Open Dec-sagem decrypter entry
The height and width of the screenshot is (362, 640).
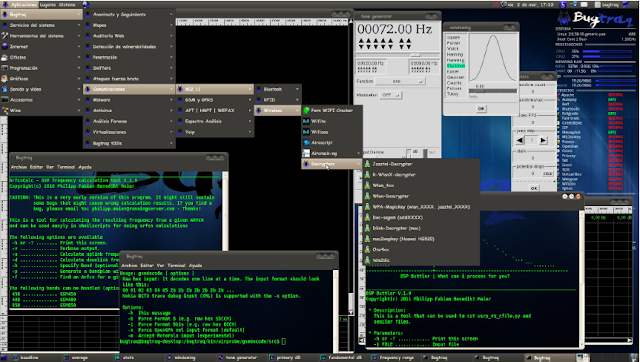click(x=420, y=218)
